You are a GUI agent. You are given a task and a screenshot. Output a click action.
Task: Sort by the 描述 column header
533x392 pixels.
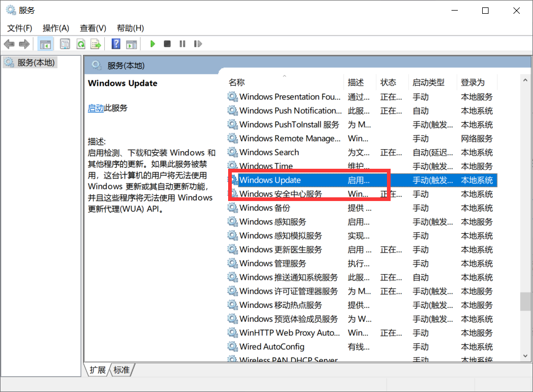pos(360,82)
